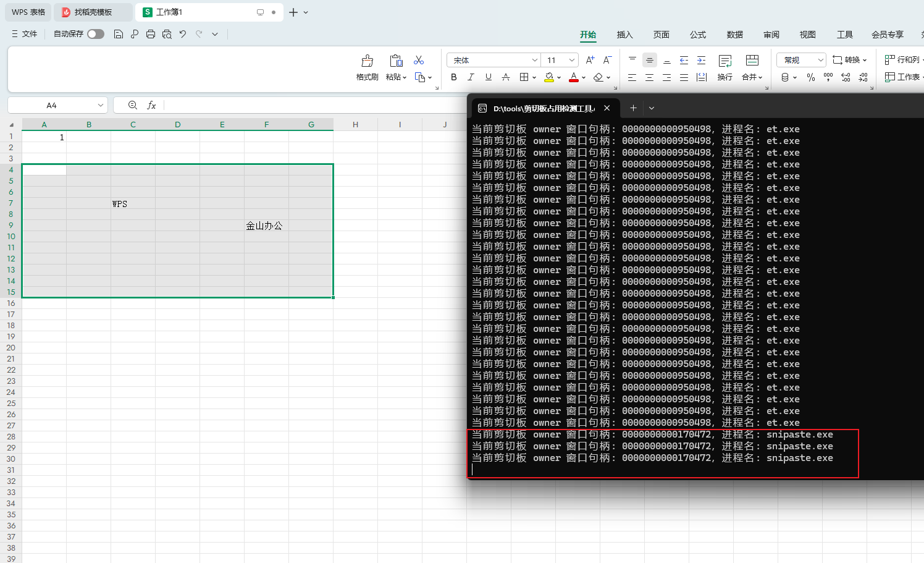Click the yellow fill color swatch icon
This screenshot has width=924, height=563.
coord(549,77)
